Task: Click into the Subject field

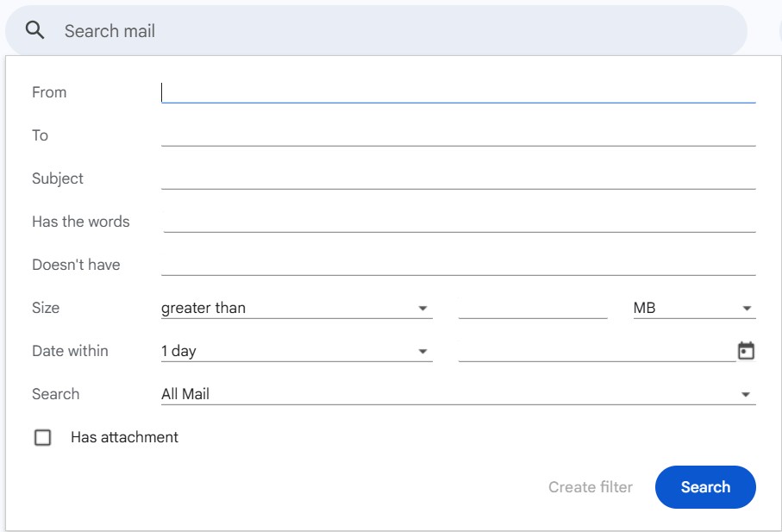Action: pos(459,178)
